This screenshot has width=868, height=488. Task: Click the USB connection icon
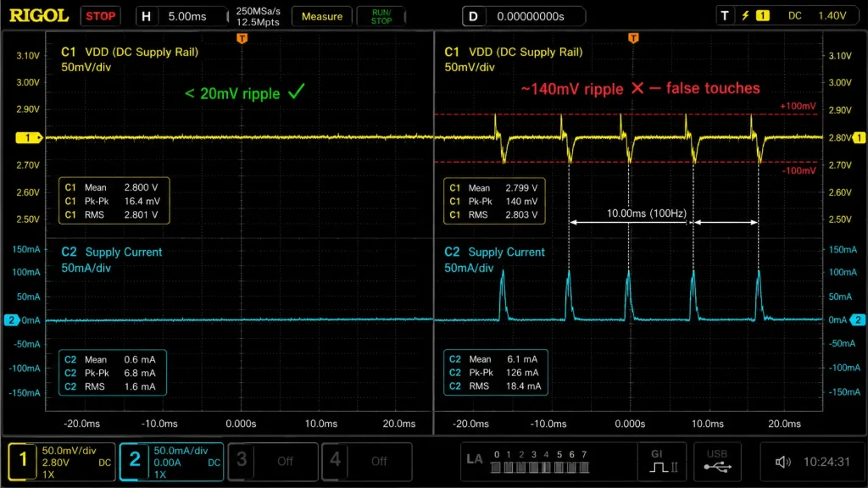[x=717, y=462]
